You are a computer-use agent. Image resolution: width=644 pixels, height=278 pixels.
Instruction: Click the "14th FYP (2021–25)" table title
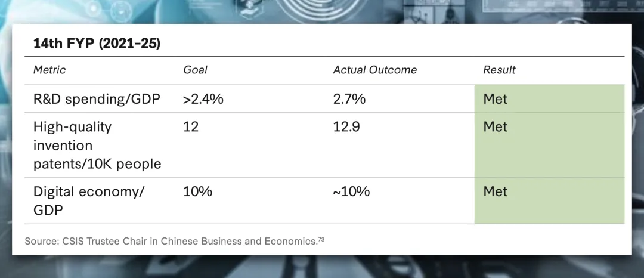point(97,44)
